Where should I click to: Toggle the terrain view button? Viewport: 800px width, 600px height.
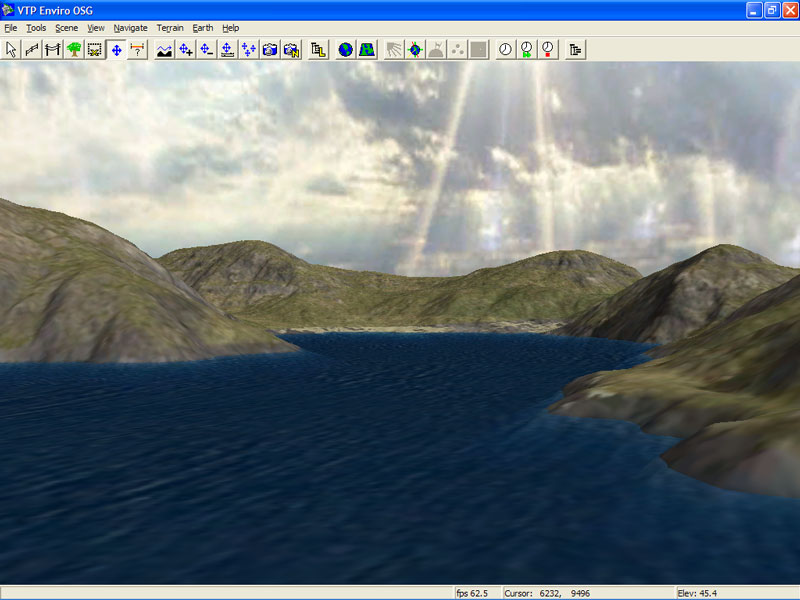[x=367, y=49]
